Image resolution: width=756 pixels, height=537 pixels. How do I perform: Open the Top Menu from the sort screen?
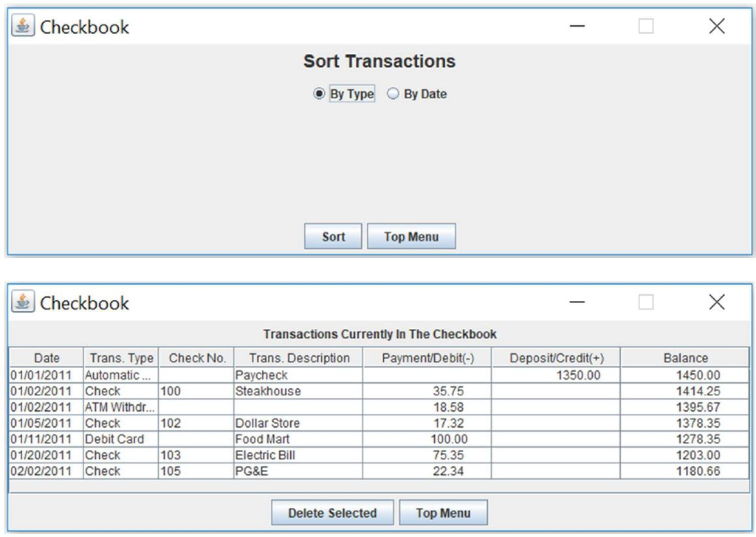click(x=411, y=236)
